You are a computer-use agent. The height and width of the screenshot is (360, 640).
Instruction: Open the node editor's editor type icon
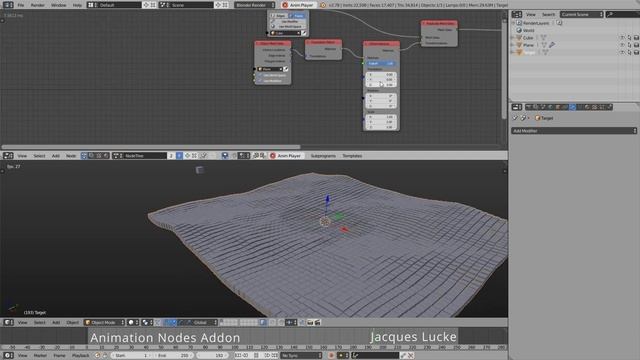tap(8, 156)
